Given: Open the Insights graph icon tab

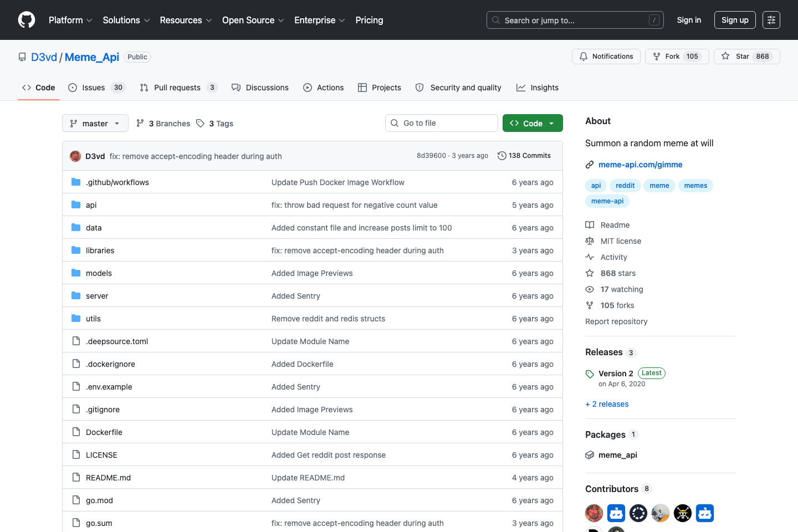Looking at the screenshot, I should tap(521, 88).
